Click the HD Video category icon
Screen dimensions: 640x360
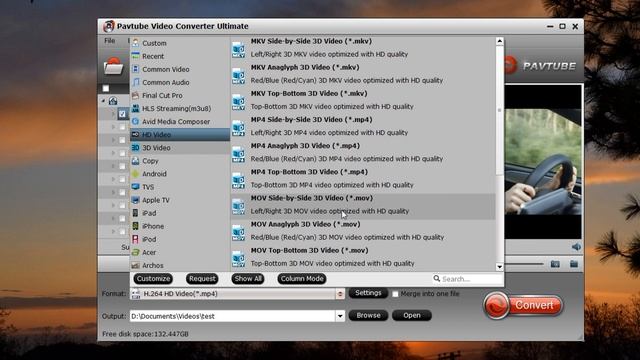click(x=136, y=134)
